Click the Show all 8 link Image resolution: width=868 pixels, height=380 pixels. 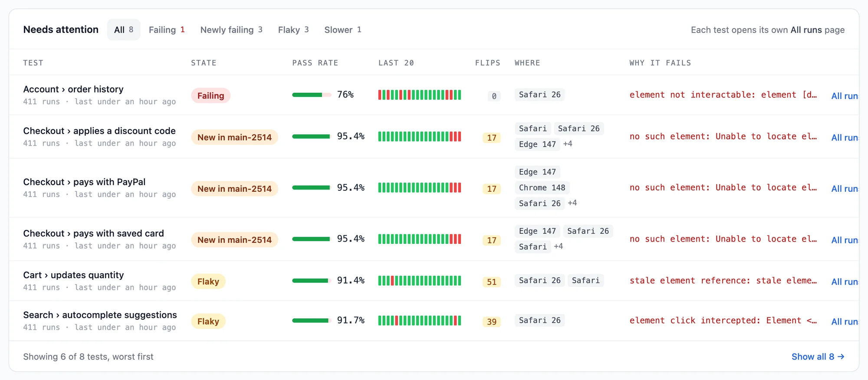pyautogui.click(x=818, y=357)
